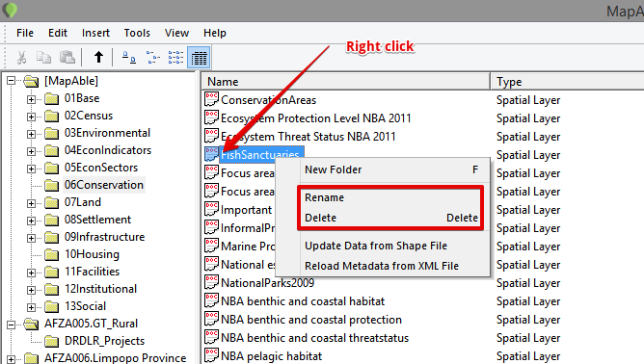
Task: Select the 12Institutional tree folder
Action: click(x=100, y=289)
